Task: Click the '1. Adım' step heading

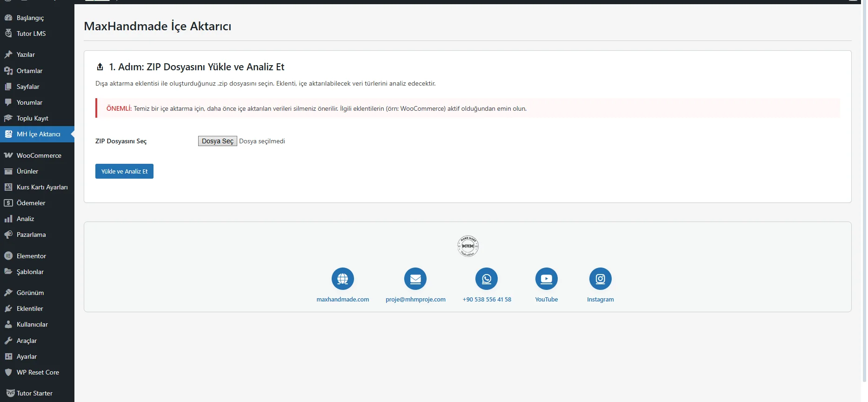Action: click(196, 67)
